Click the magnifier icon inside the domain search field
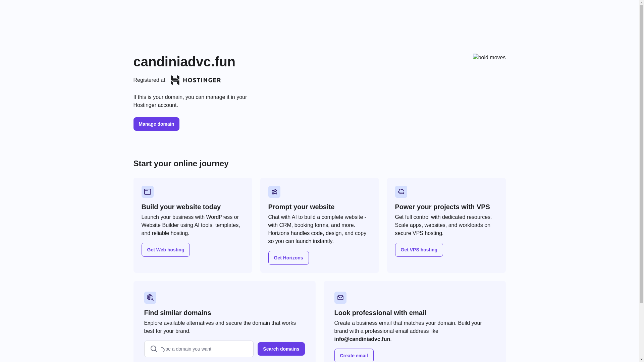This screenshot has height=362, width=644. coord(154,349)
